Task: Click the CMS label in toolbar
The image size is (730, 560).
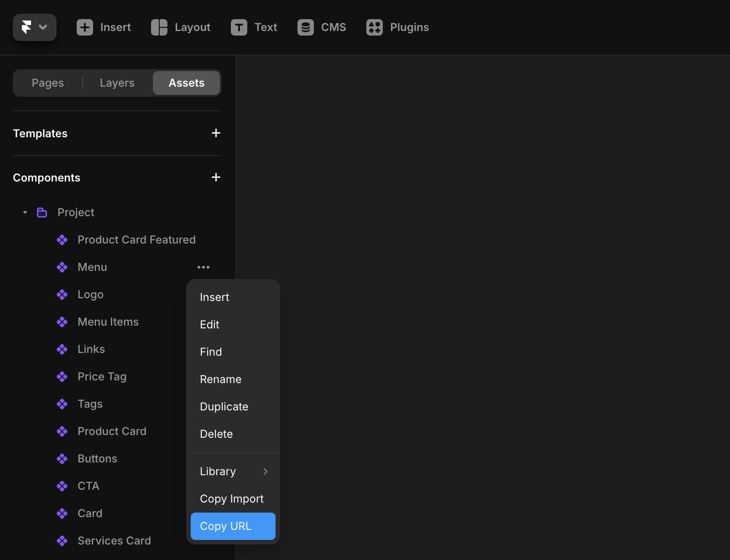Action: coord(334,27)
